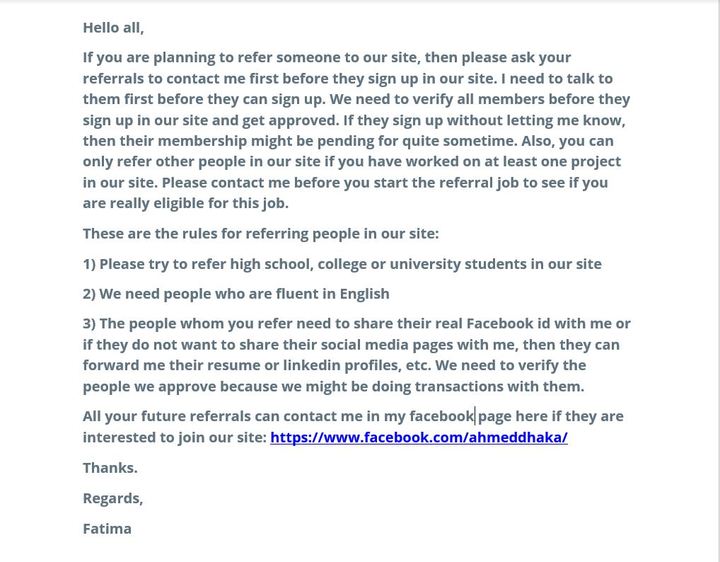
Task: Click the "Thanks." line
Action: click(110, 467)
